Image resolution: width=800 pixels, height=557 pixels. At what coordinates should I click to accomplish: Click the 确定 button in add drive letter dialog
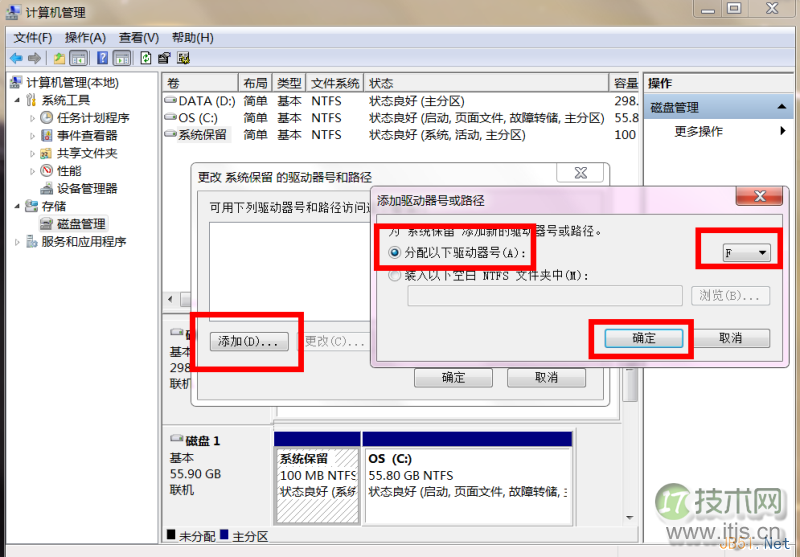643,338
